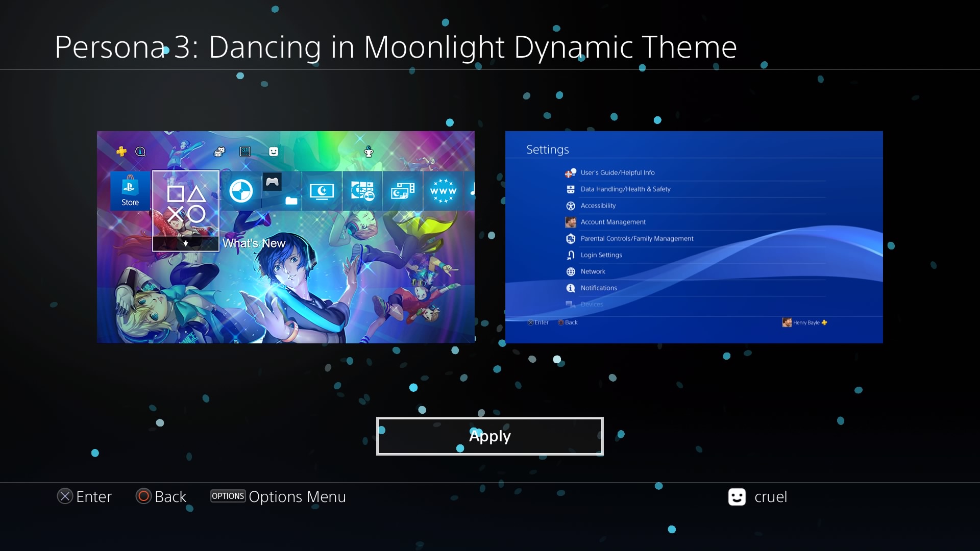The image size is (980, 551).
Task: Open the PlayStation Store tile
Action: coord(130,191)
